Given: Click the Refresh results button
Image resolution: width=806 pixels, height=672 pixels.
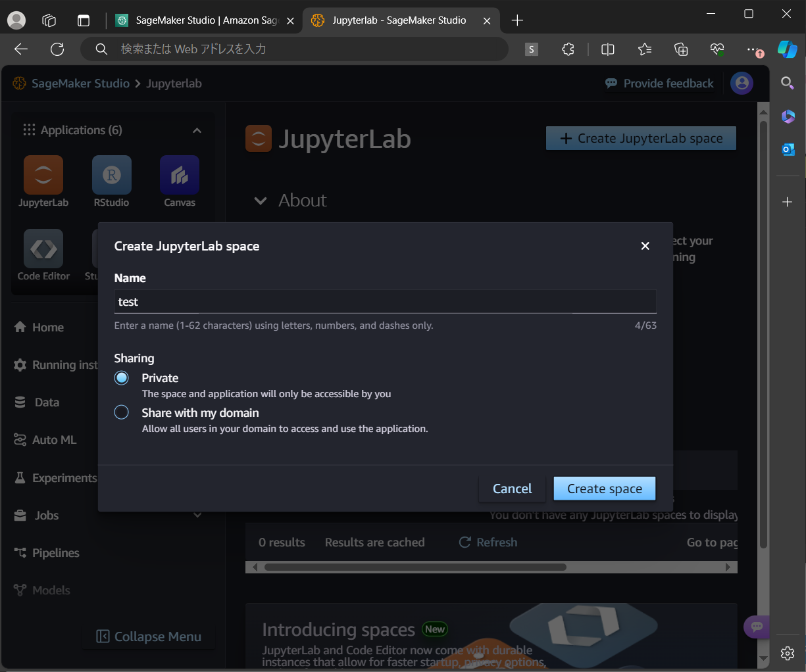Looking at the screenshot, I should tap(488, 542).
